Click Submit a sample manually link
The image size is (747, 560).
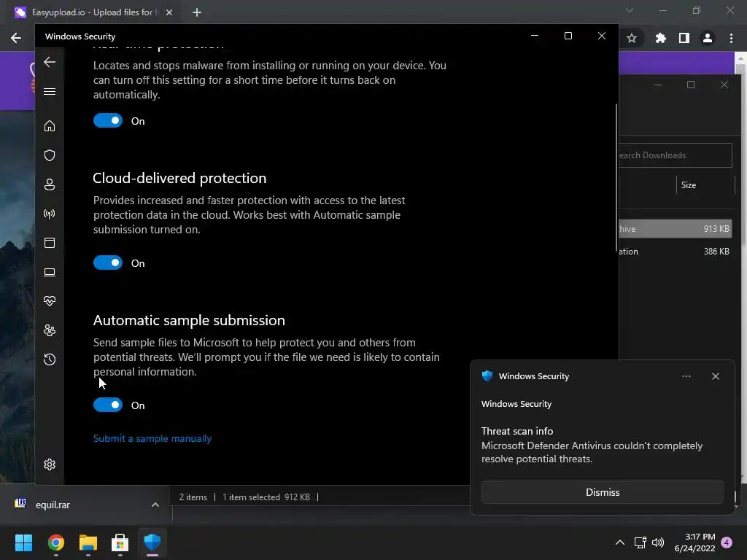pyautogui.click(x=152, y=438)
